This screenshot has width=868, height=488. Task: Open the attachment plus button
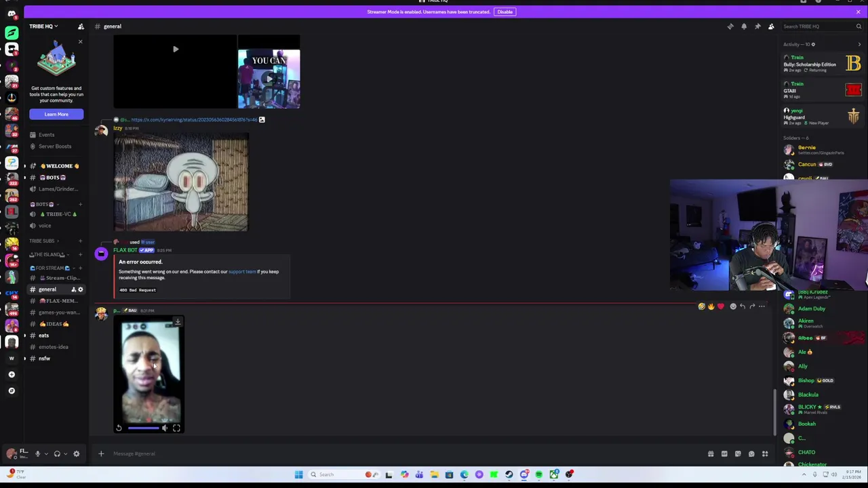click(101, 453)
